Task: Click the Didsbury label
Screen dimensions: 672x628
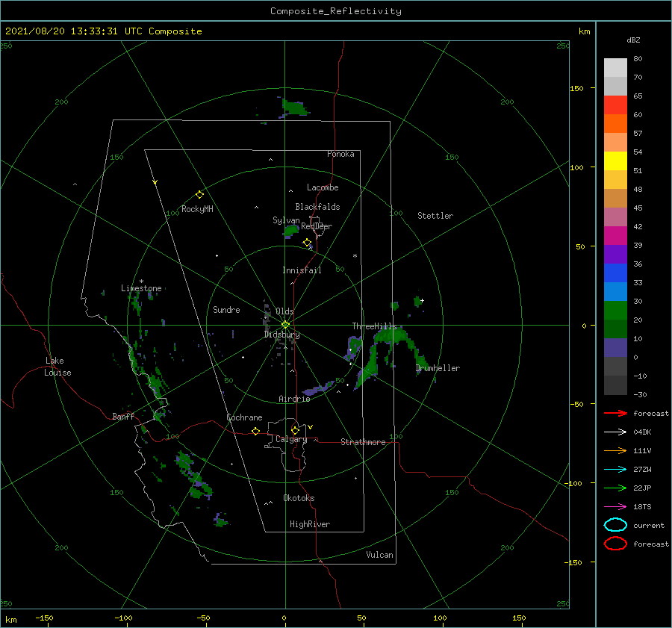Action: pyautogui.click(x=281, y=335)
